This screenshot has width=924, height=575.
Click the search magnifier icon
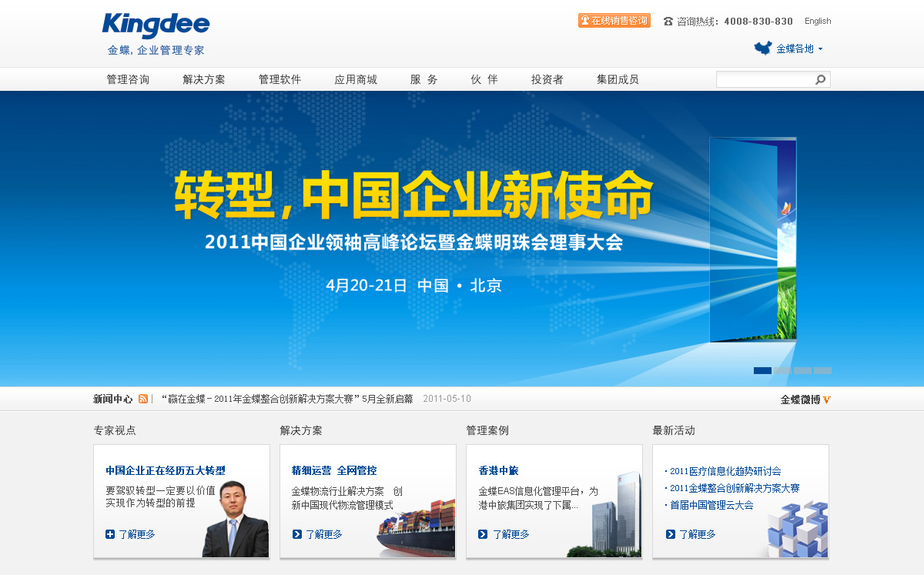821,79
